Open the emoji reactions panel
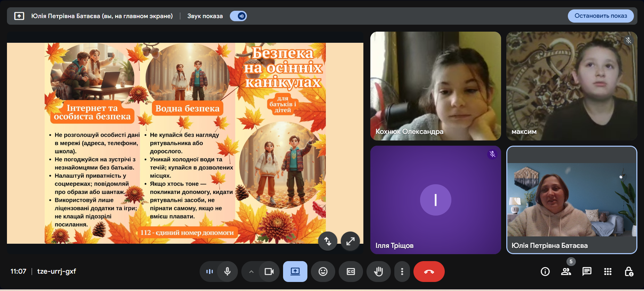This screenshot has width=644, height=291. pyautogui.click(x=323, y=272)
